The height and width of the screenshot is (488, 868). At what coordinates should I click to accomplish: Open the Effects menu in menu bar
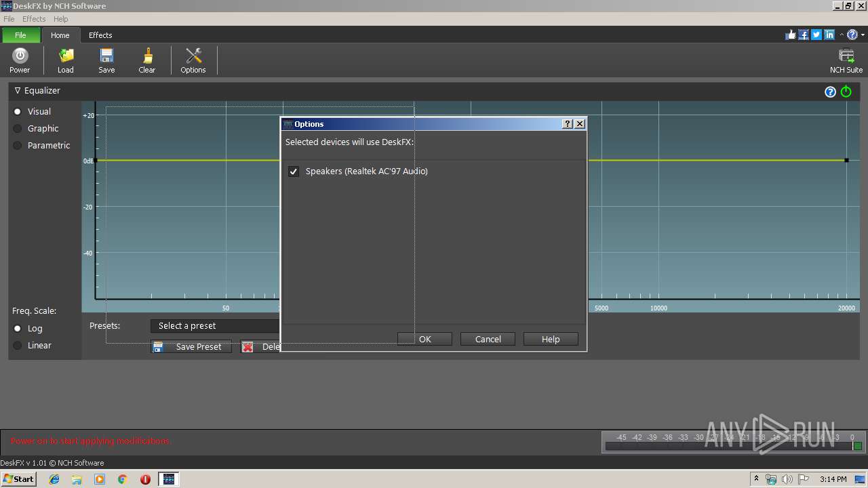(x=34, y=19)
